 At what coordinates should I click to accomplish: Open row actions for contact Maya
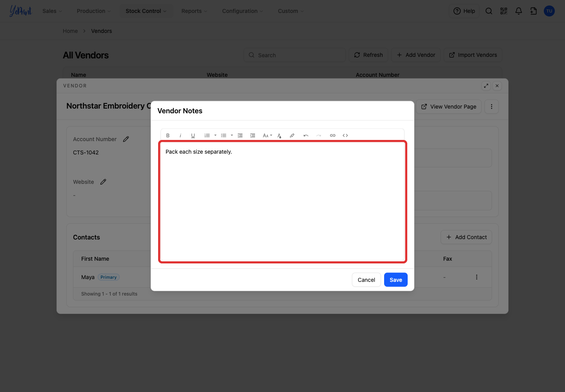pos(477,277)
